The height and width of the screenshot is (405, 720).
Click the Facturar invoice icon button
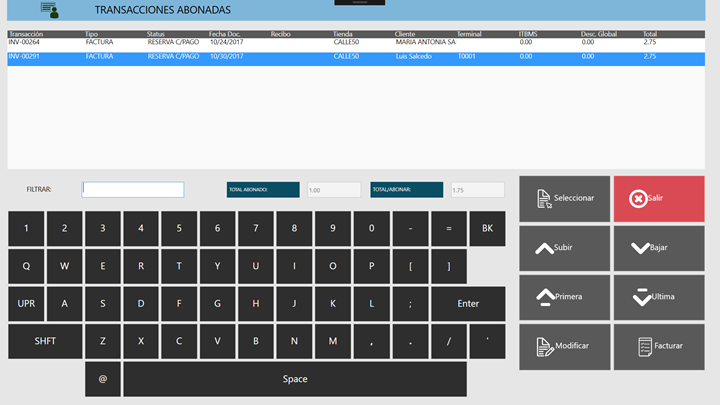pyautogui.click(x=658, y=346)
